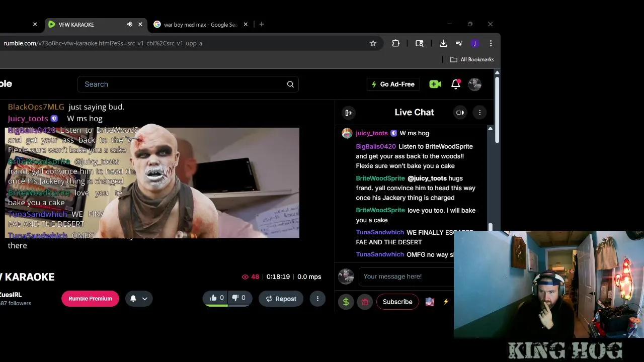Click the like/dislike ratio bar

click(x=227, y=305)
